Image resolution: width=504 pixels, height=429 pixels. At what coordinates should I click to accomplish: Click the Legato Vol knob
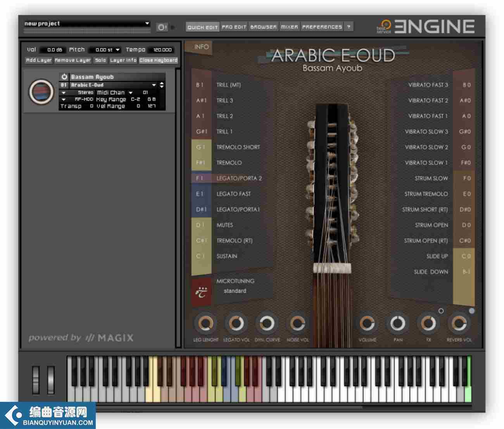(236, 323)
